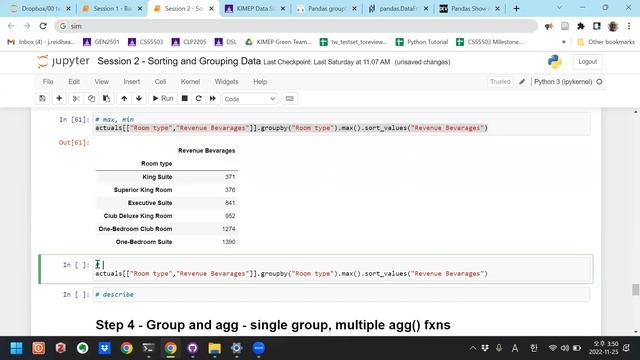This screenshot has height=360, width=640.
Task: Run the selected cell
Action: click(163, 99)
